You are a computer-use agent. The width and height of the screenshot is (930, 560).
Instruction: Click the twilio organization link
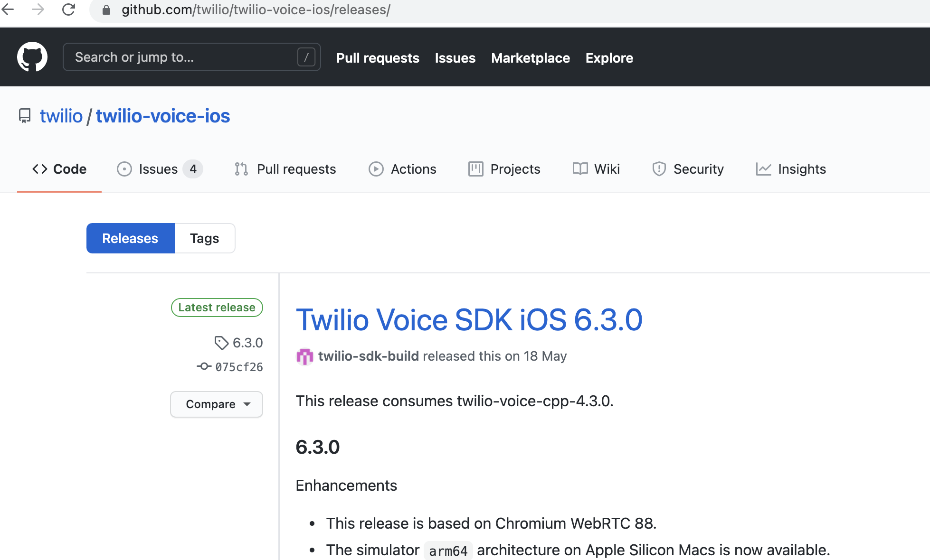(61, 117)
